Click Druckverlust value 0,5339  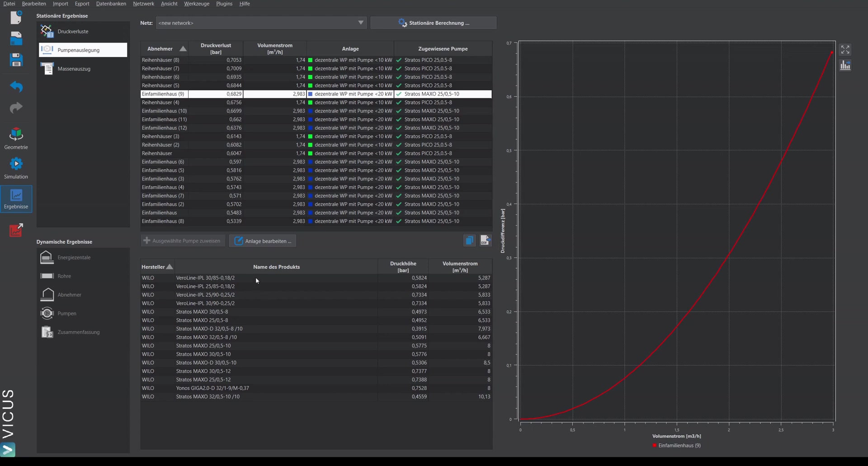(x=234, y=221)
